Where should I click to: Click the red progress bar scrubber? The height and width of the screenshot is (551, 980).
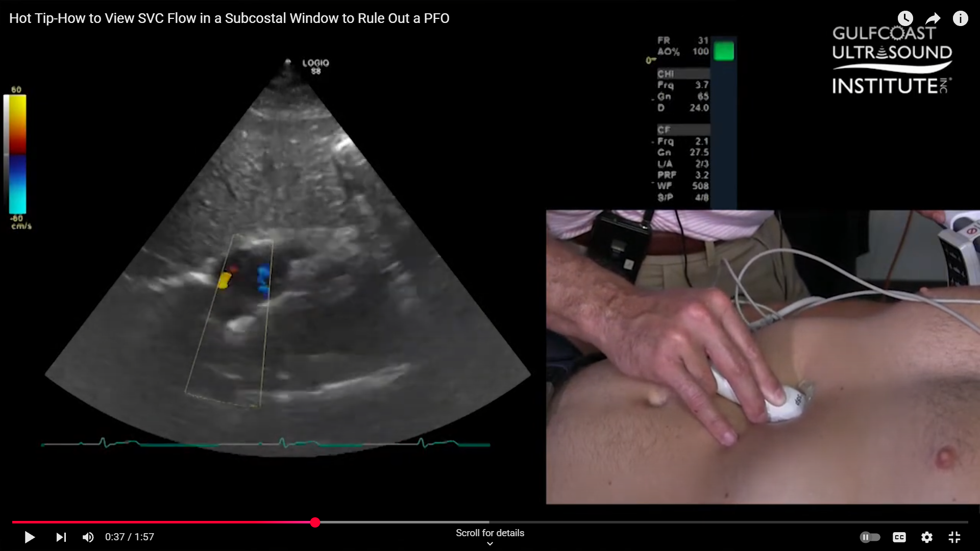[x=315, y=522]
